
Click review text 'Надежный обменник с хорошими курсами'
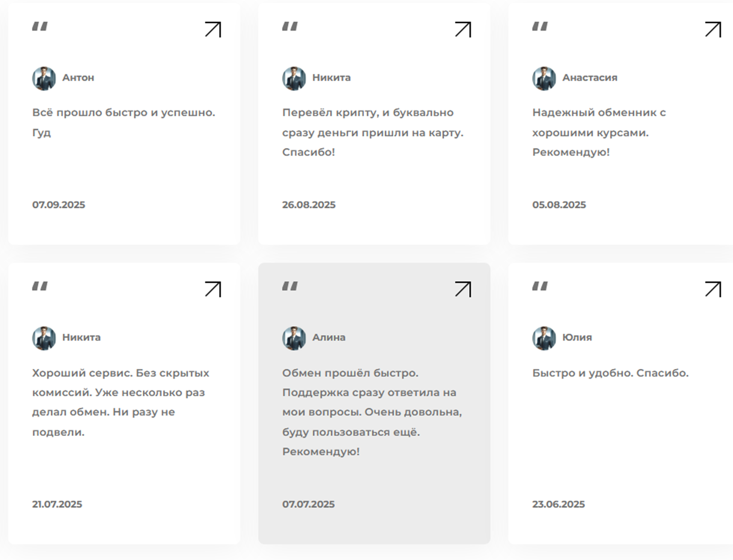click(x=599, y=123)
